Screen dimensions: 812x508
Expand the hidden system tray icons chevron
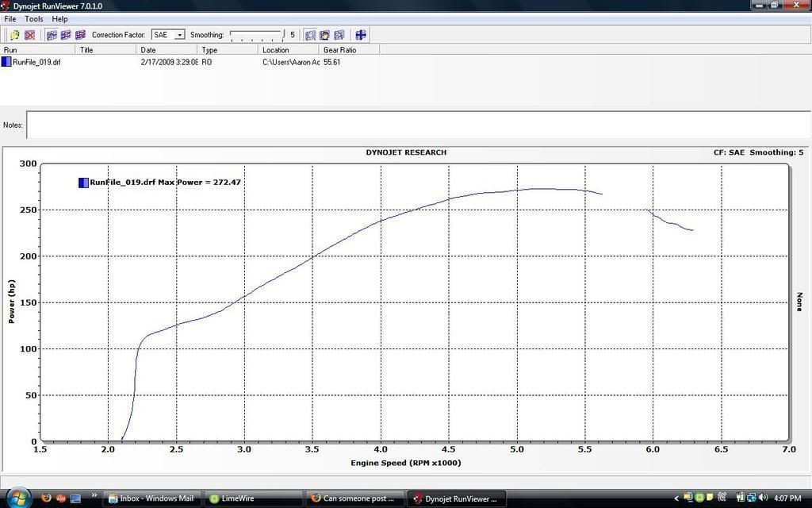pyautogui.click(x=676, y=498)
